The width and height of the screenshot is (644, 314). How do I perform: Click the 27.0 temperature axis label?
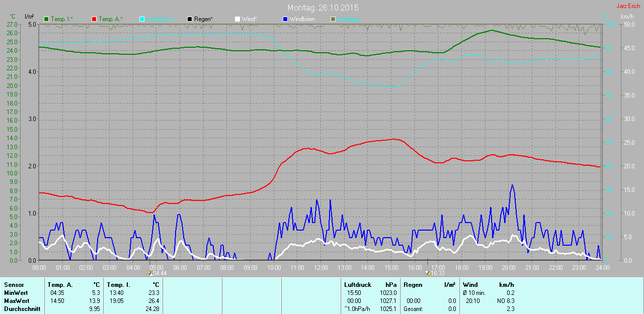pos(13,24)
